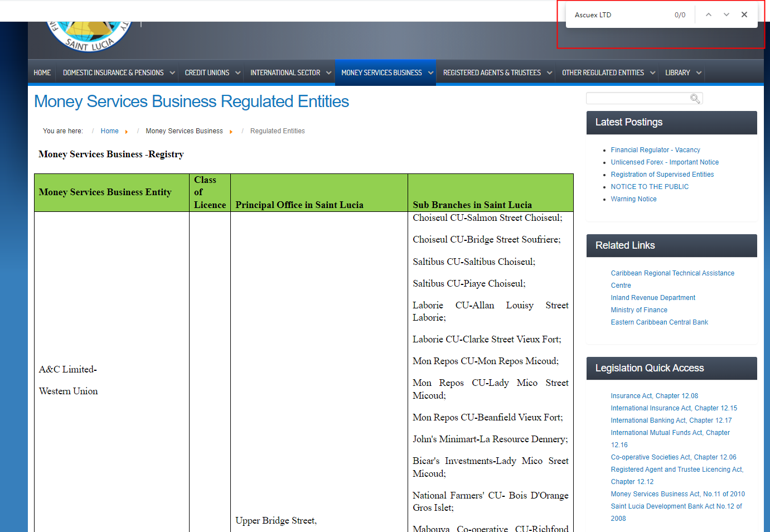Open Unlicensed Forex Important Notice link
Image resolution: width=770 pixels, height=532 pixels.
coord(665,162)
